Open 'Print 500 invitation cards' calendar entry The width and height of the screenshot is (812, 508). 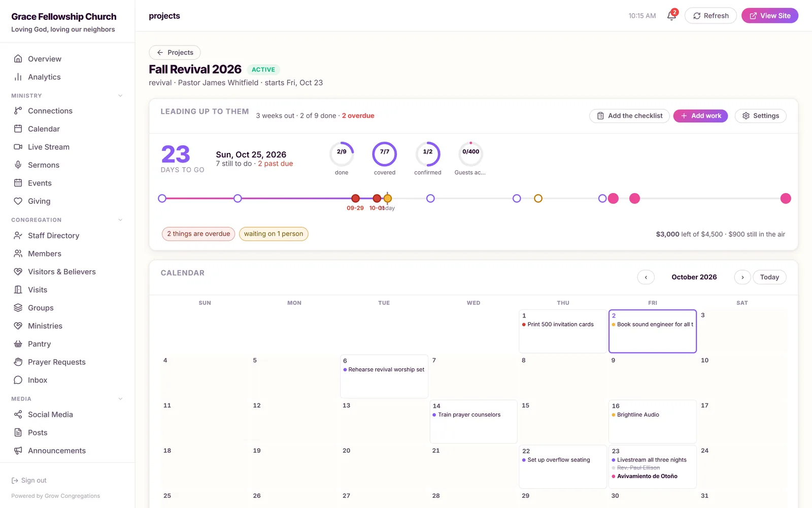pyautogui.click(x=560, y=325)
